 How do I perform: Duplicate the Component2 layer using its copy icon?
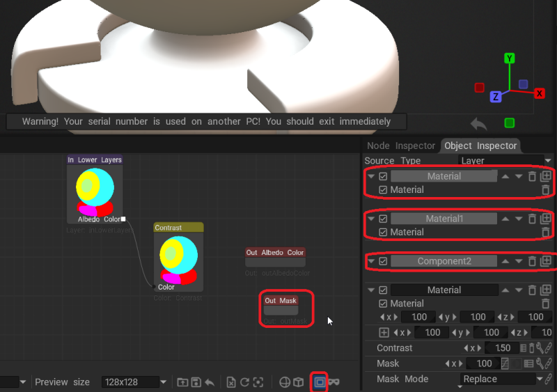[546, 261]
